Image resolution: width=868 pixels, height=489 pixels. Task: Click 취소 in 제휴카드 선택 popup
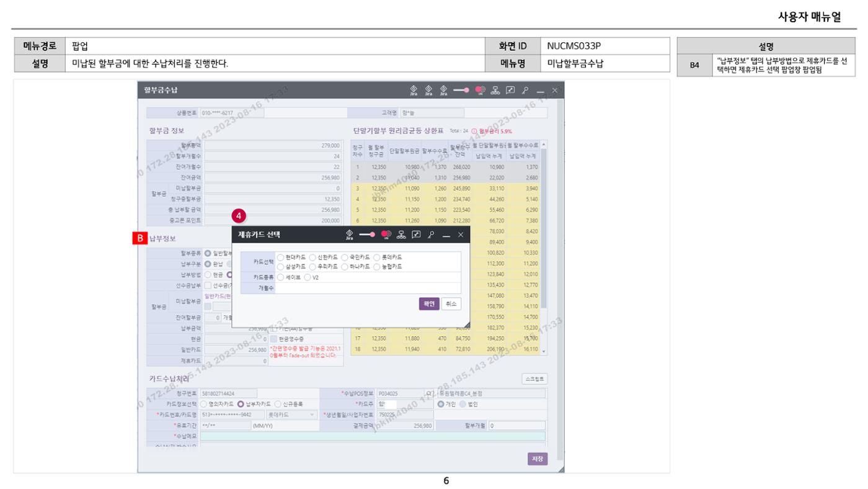451,303
